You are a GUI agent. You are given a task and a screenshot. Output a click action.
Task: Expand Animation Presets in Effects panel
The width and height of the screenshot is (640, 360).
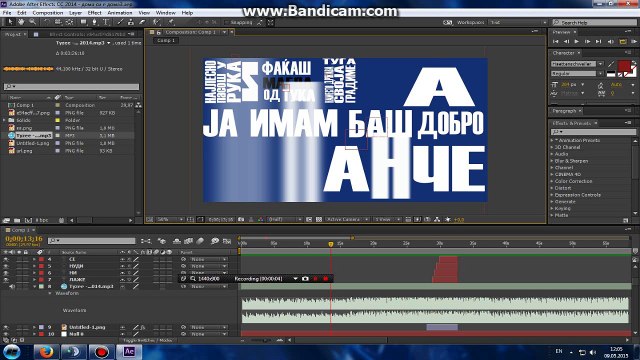click(x=552, y=140)
